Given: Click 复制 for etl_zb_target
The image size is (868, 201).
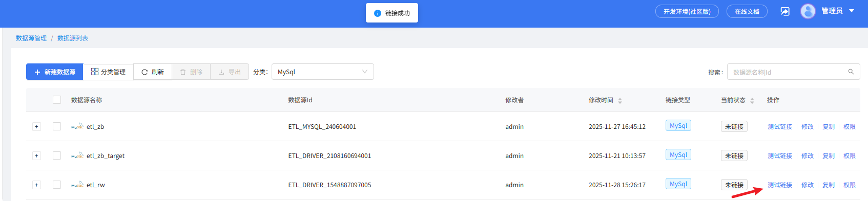Looking at the screenshot, I should (x=829, y=156).
